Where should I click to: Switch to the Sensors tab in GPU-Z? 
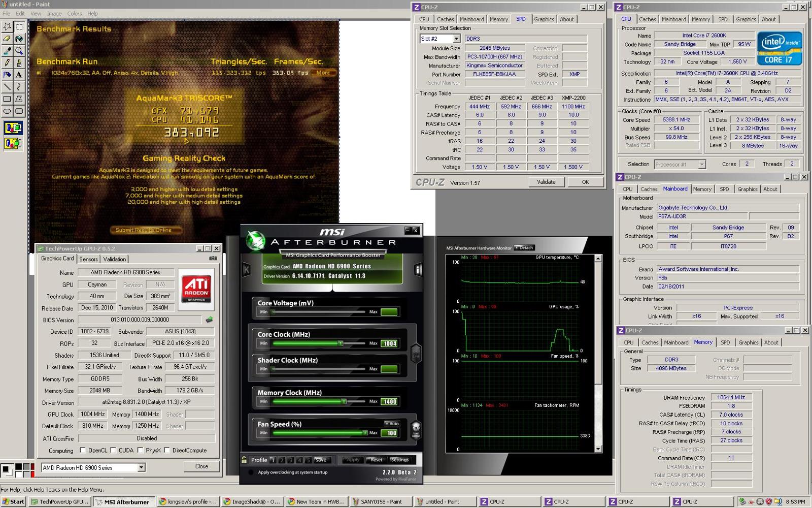click(x=88, y=259)
